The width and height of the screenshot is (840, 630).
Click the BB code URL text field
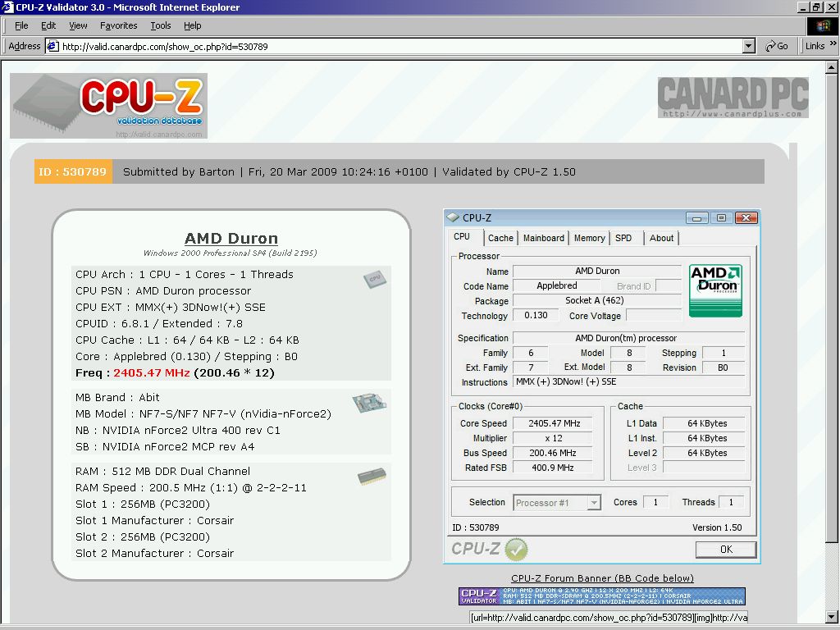tap(609, 617)
